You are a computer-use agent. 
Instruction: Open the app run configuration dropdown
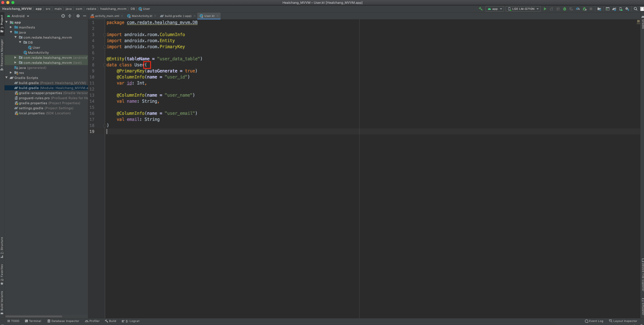495,9
